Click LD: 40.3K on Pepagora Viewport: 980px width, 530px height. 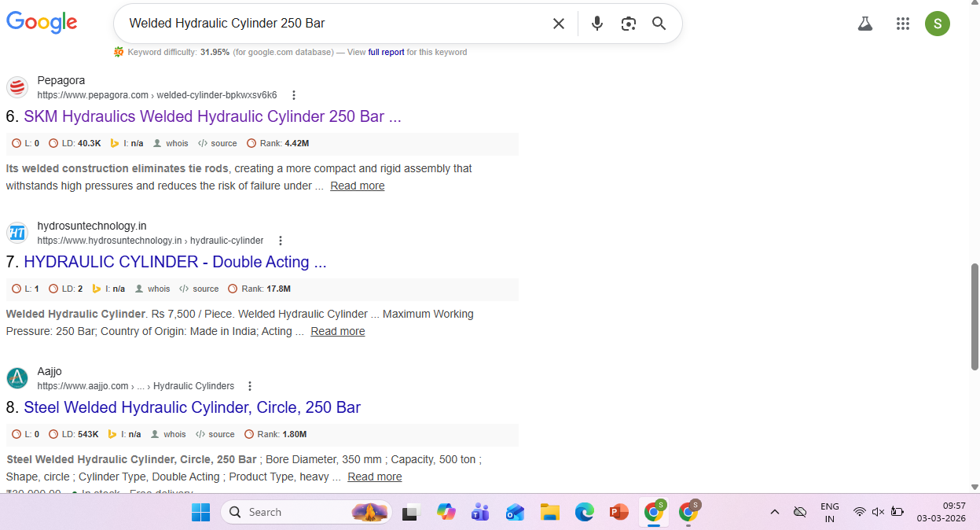pos(75,143)
